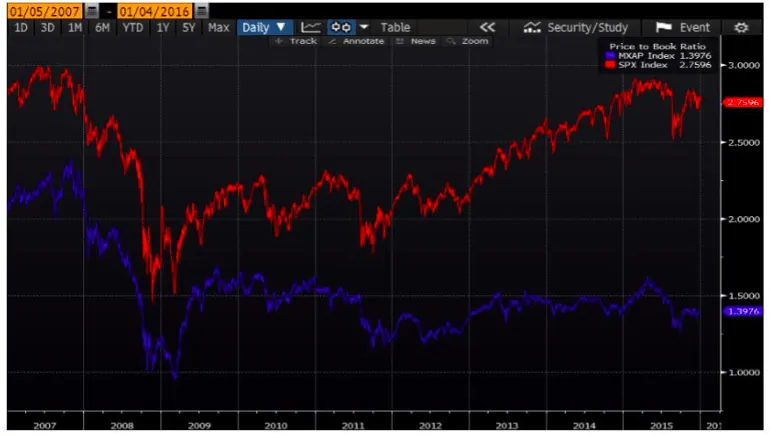Click the 2013 year label
Screen dimensions: 770x435
click(507, 426)
